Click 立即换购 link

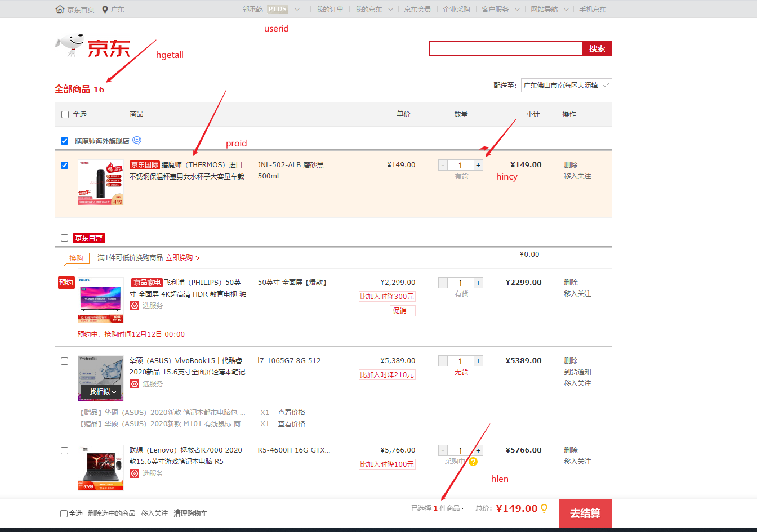182,258
